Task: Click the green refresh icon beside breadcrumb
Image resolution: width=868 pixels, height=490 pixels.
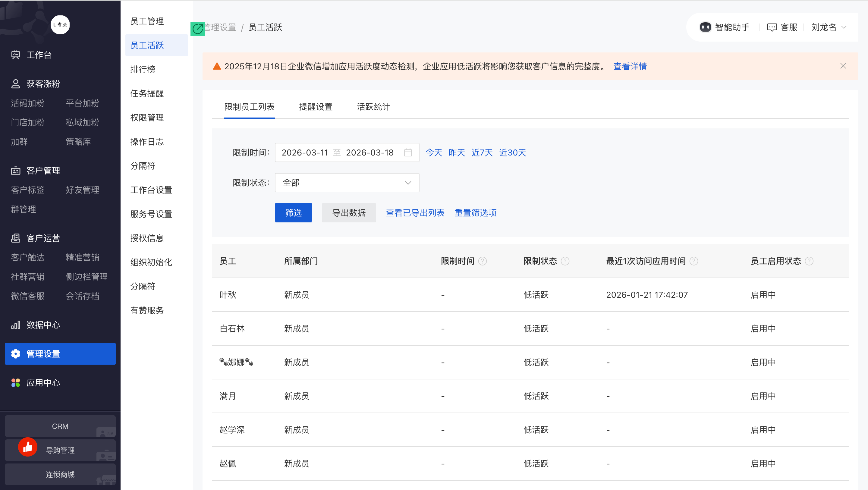Action: coord(197,29)
